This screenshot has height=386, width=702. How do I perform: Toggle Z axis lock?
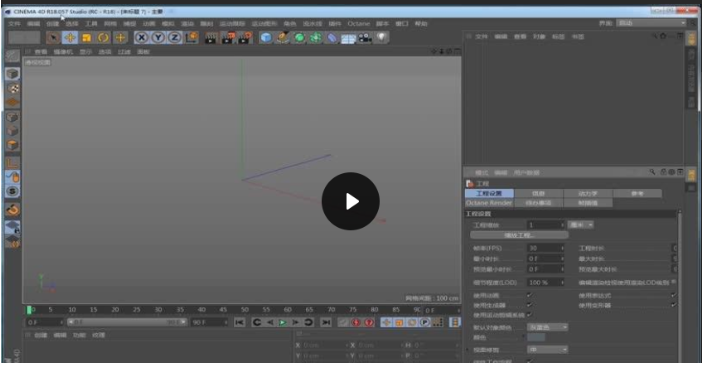[x=175, y=38]
